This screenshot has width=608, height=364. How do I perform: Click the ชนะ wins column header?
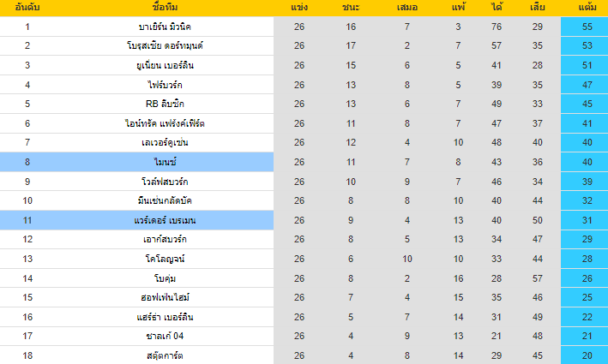(x=351, y=8)
